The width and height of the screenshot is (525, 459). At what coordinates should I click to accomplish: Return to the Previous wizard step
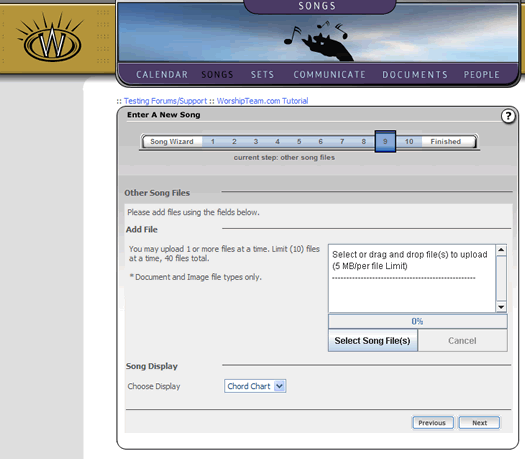pyautogui.click(x=433, y=423)
